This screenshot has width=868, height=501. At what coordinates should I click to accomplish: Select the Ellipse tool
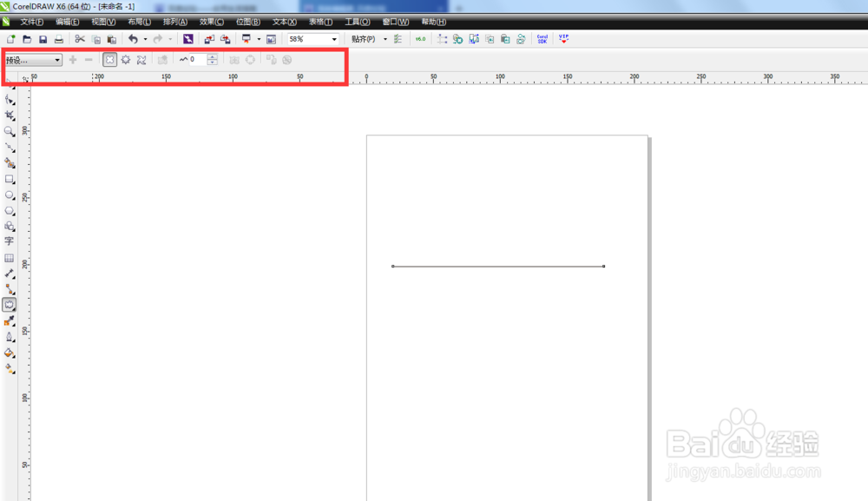[10, 195]
